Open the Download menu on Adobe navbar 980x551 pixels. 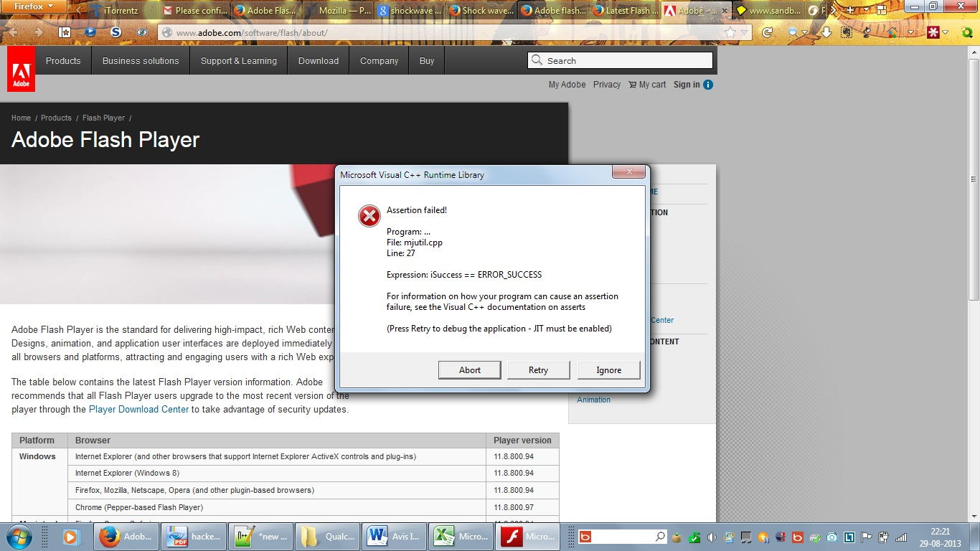click(319, 61)
